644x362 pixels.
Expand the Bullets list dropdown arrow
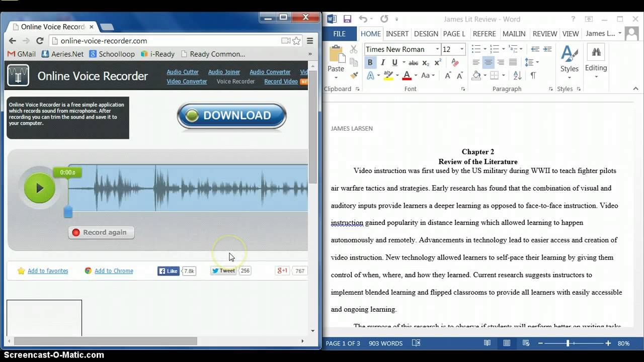click(x=485, y=49)
